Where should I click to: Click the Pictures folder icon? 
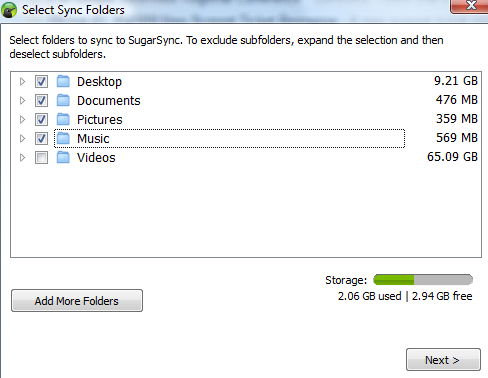point(63,119)
